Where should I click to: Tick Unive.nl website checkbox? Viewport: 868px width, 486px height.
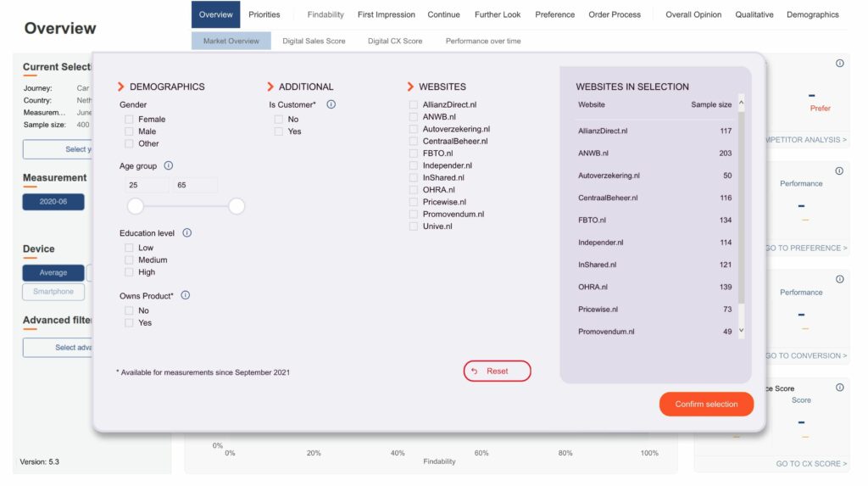click(x=414, y=226)
